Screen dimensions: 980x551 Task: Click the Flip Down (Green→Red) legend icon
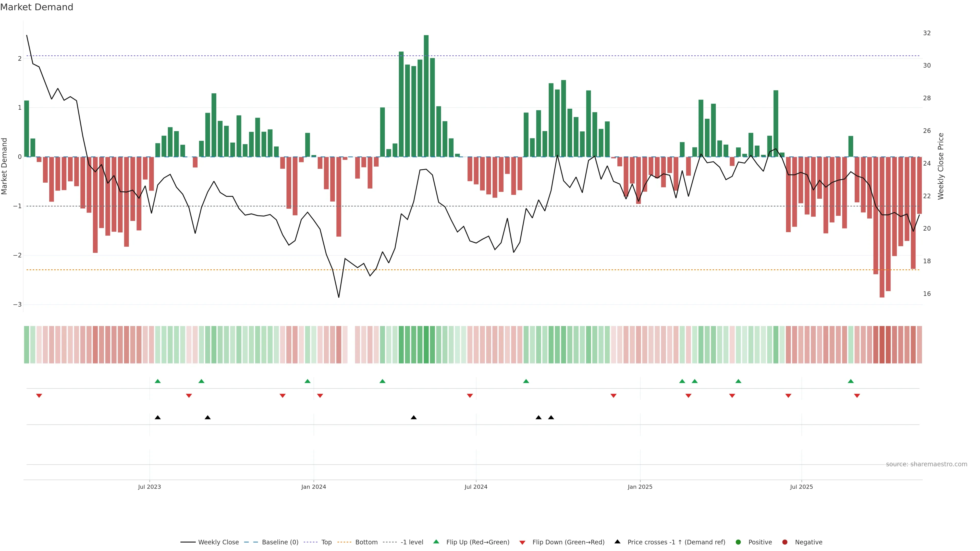click(x=522, y=542)
